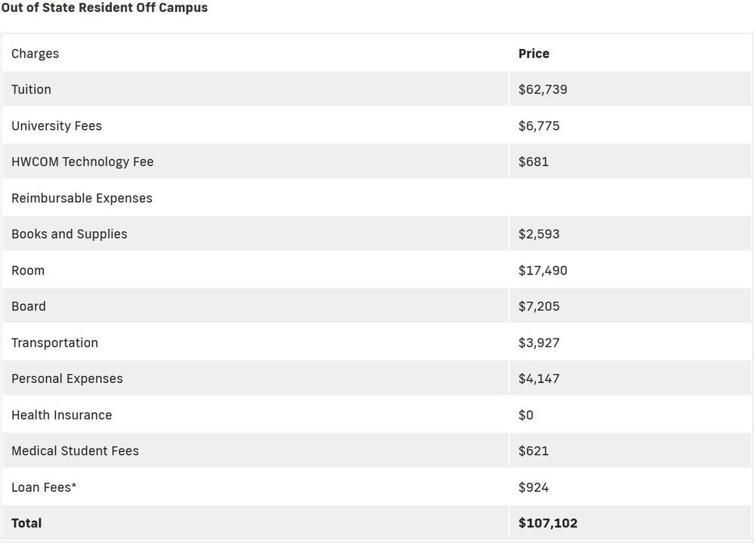Click the Price column header
The width and height of the screenshot is (756, 544).
coord(534,54)
